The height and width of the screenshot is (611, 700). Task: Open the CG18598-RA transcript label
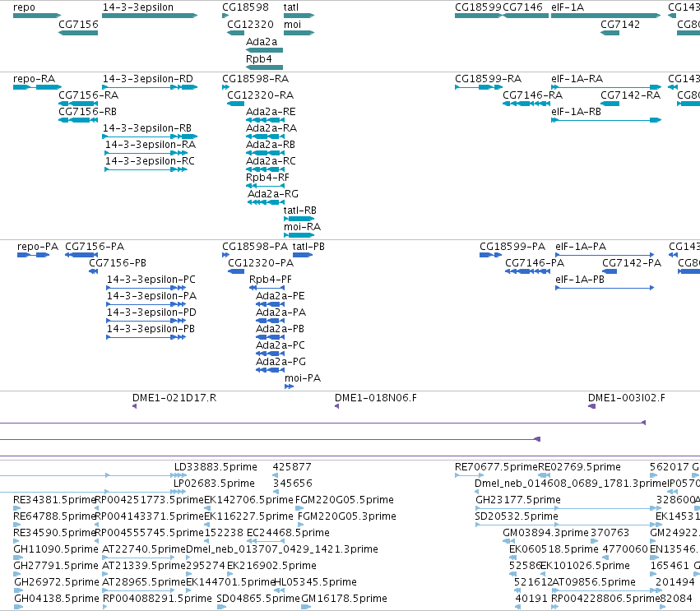click(255, 79)
